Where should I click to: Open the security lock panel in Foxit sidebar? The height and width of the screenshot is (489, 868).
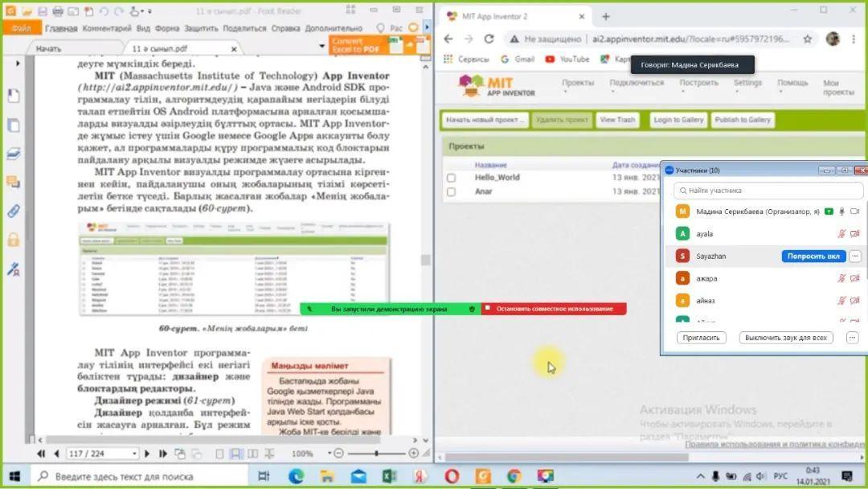[14, 240]
